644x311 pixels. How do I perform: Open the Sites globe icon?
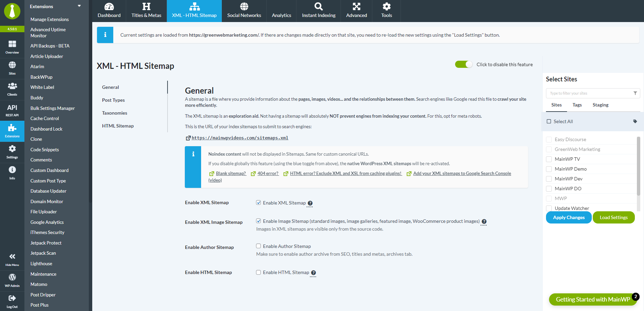point(12,68)
